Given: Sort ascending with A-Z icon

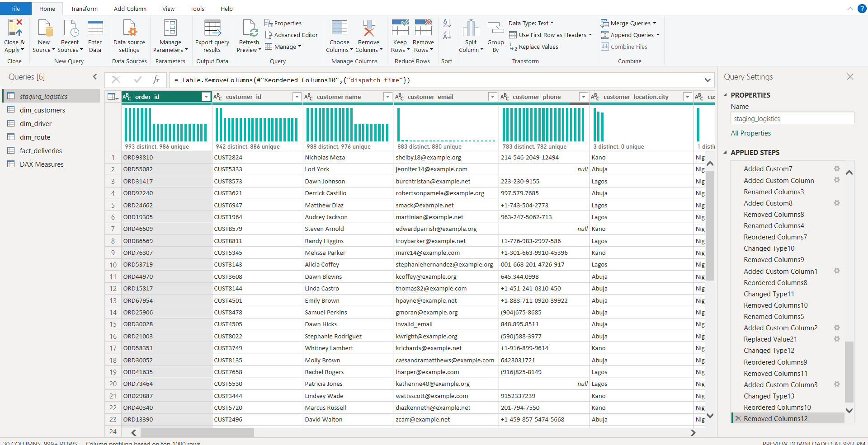Looking at the screenshot, I should pos(447,23).
